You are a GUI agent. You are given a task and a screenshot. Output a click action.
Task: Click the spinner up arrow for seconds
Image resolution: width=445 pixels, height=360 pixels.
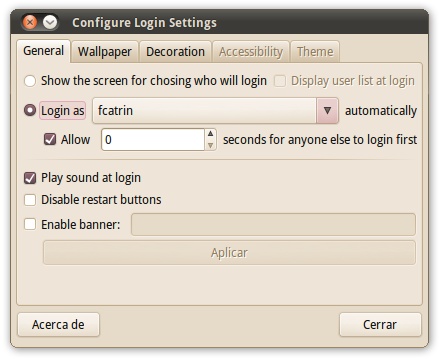[210, 134]
